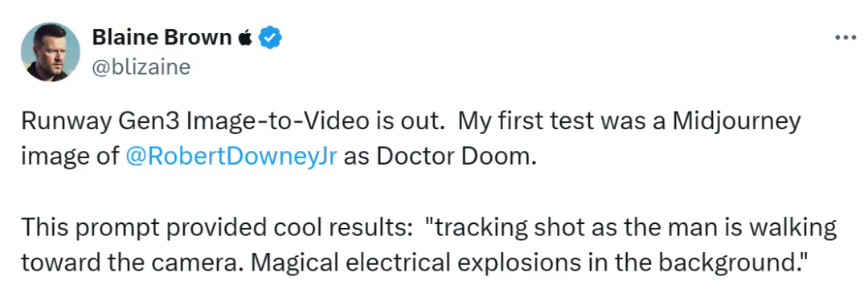This screenshot has height=289, width=868.
Task: Open the Blaine Brown display name link
Action: pos(162,38)
